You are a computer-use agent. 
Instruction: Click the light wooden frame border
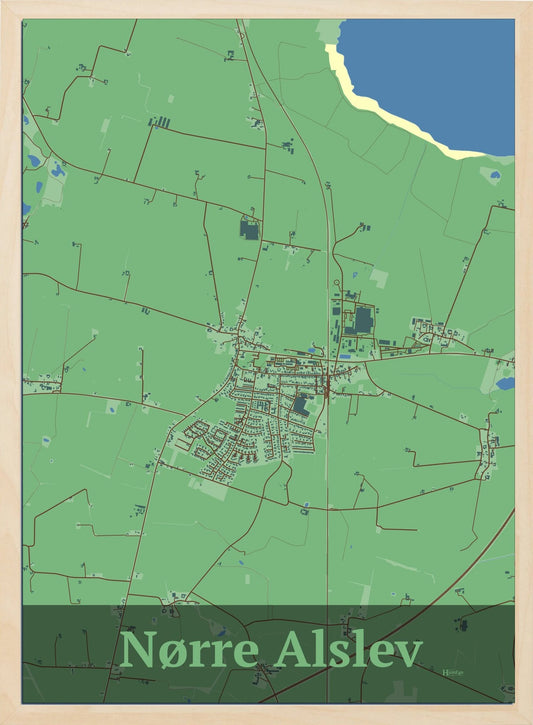click(x=266, y=9)
